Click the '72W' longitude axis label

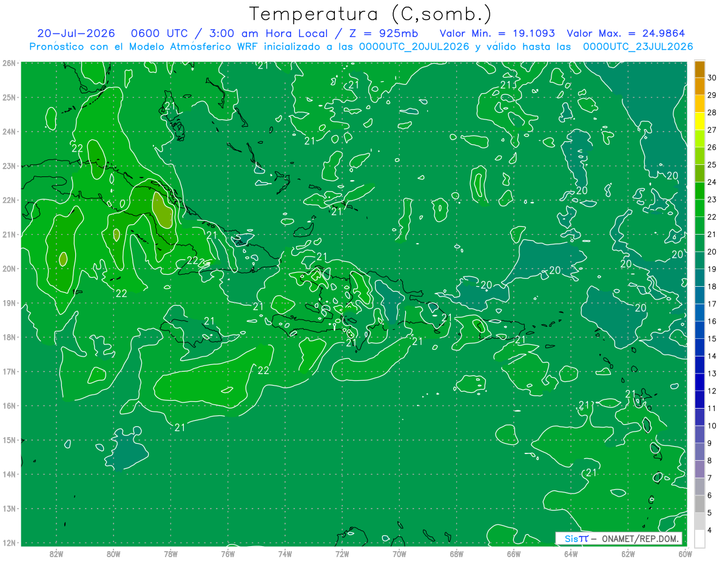342,554
